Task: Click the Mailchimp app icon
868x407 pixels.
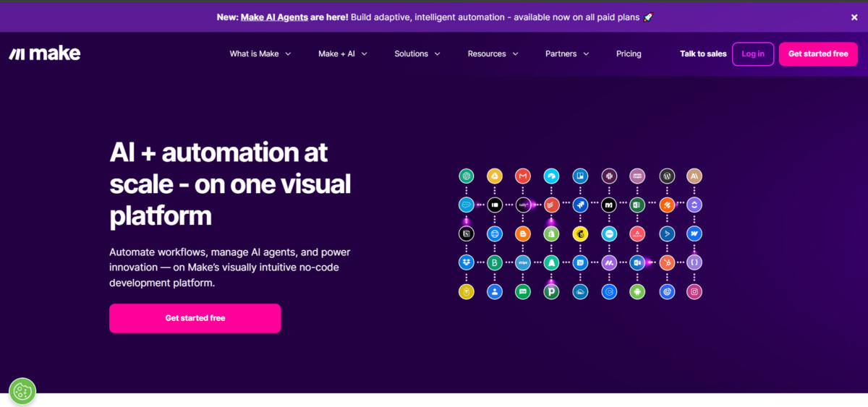Action: coord(580,234)
